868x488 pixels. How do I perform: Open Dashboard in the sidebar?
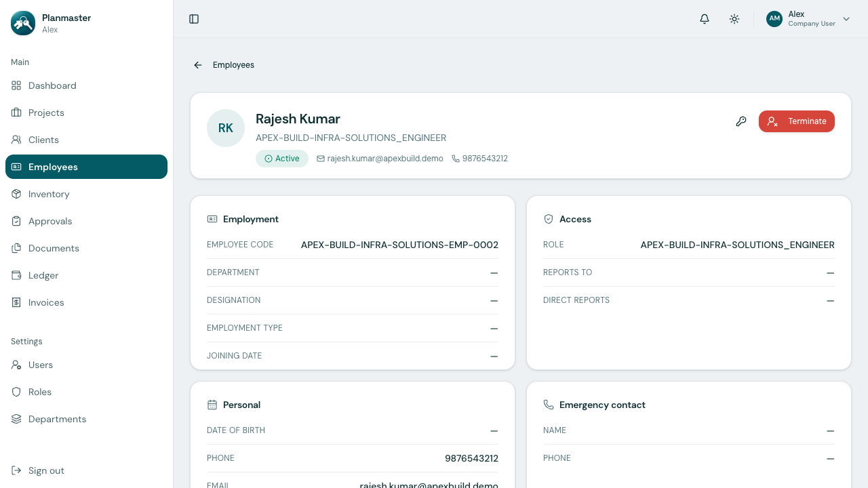(x=86, y=85)
